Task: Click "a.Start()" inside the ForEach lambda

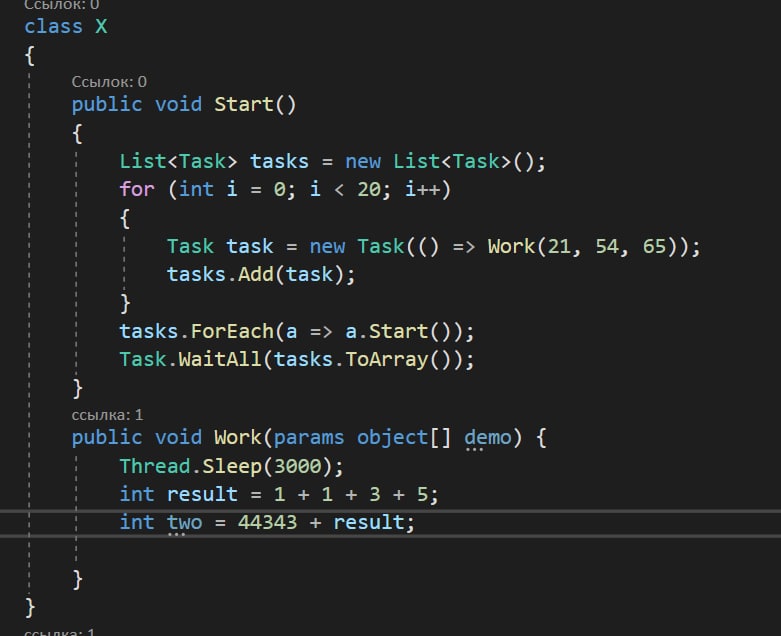Action: click(x=398, y=331)
